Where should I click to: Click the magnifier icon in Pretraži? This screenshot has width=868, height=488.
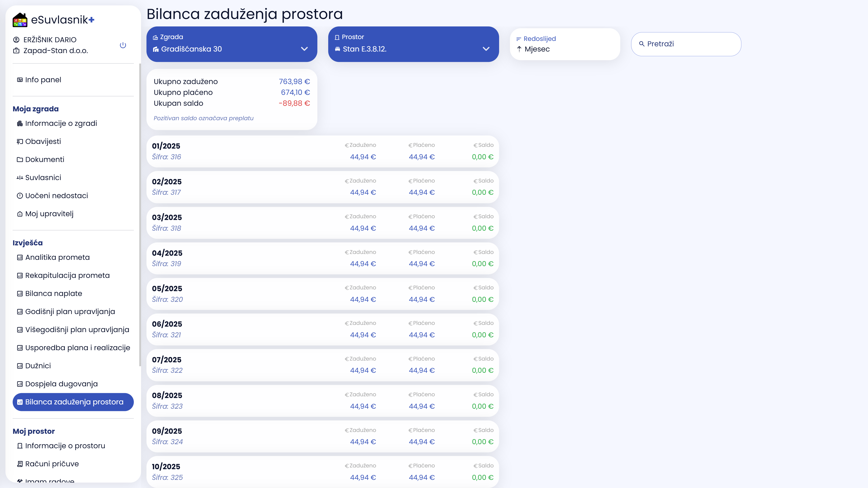pos(642,44)
